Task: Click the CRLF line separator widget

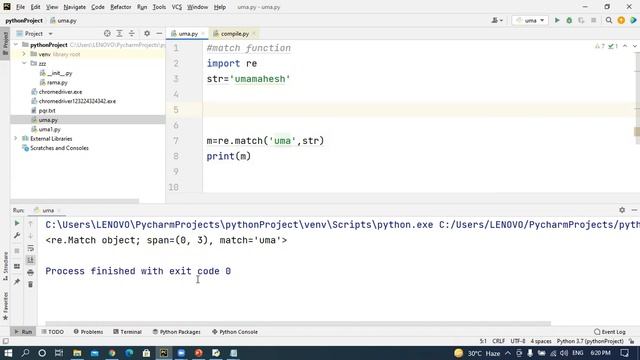Action: (498, 341)
